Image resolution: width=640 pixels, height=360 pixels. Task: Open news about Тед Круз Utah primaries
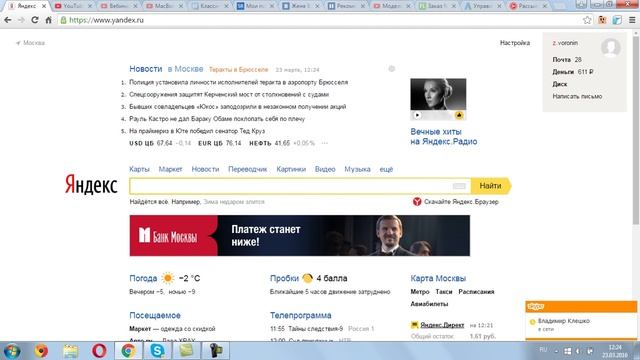coord(197,131)
